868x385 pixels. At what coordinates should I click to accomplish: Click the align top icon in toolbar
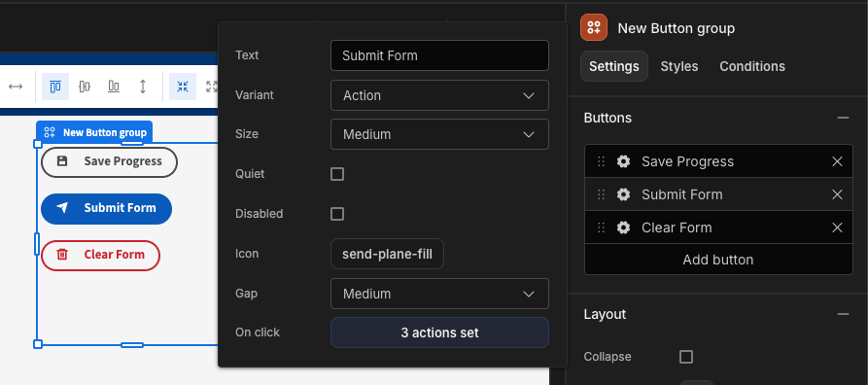pyautogui.click(x=55, y=87)
